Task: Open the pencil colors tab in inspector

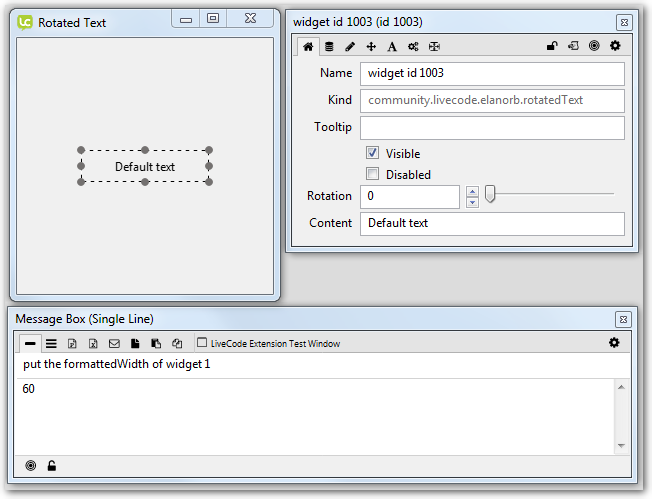Action: [x=350, y=46]
